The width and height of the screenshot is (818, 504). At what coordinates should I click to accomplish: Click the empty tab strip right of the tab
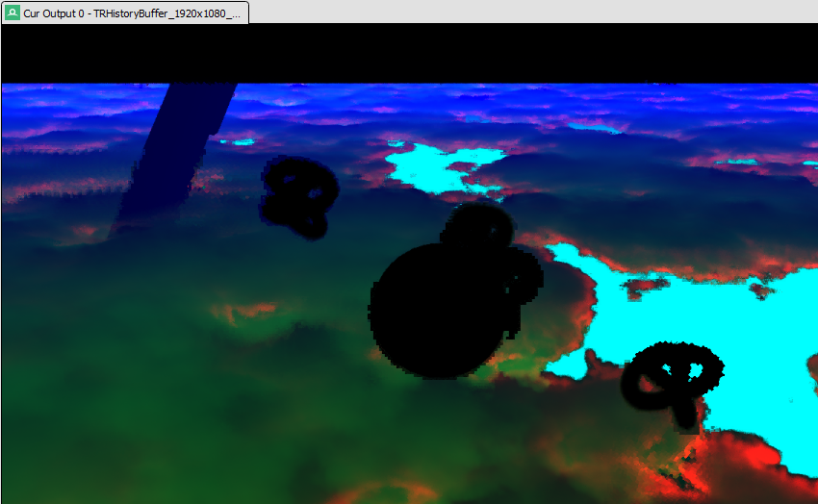coord(529,12)
